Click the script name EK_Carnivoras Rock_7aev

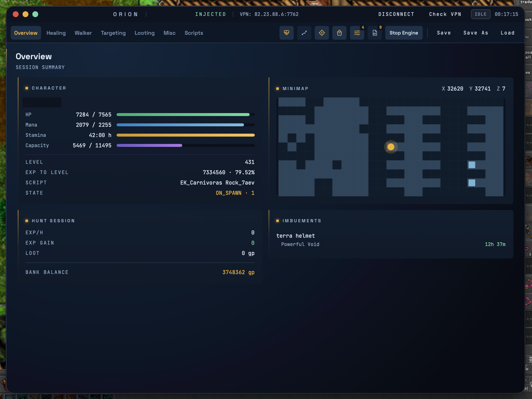point(217,183)
